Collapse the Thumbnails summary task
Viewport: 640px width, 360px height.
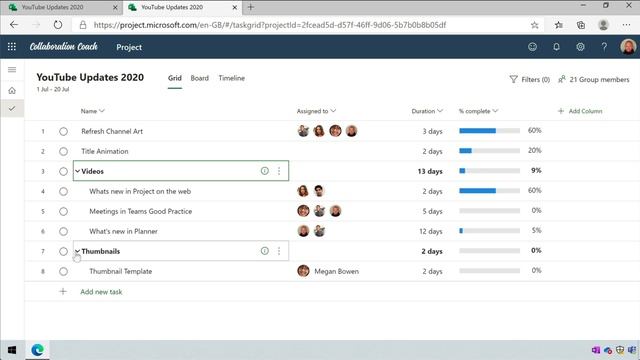click(x=77, y=251)
